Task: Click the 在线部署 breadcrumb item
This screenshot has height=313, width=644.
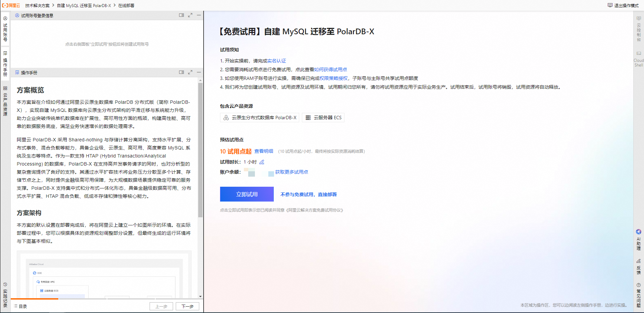Action: coord(126,5)
